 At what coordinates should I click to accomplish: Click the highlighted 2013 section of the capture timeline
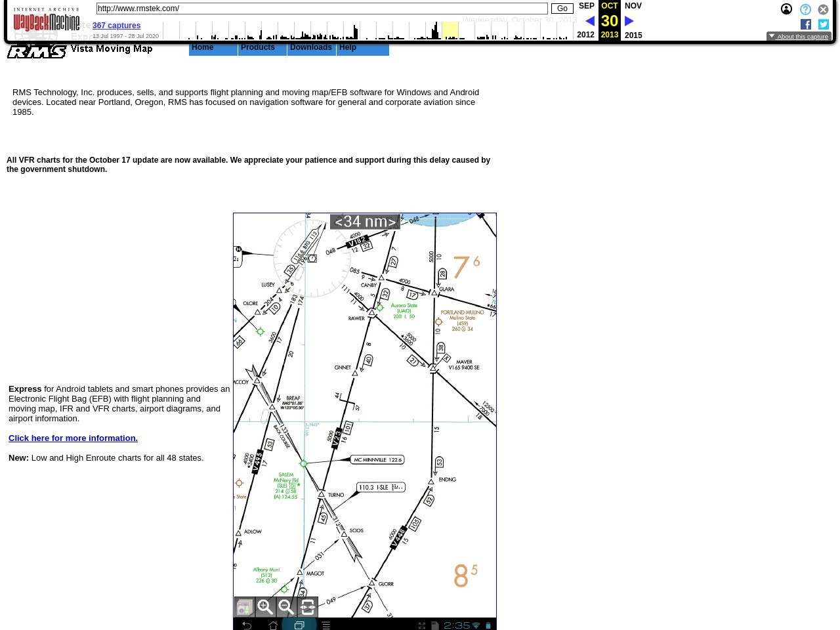(x=450, y=30)
